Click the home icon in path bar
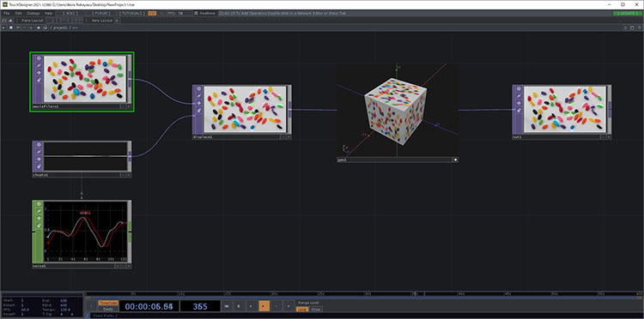This screenshot has height=319, width=644. (45, 28)
